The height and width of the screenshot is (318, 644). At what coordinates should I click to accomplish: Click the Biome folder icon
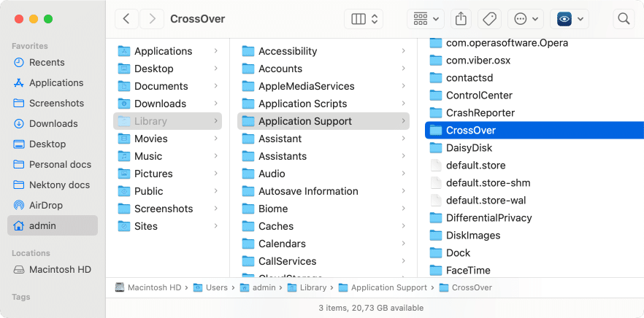(248, 209)
